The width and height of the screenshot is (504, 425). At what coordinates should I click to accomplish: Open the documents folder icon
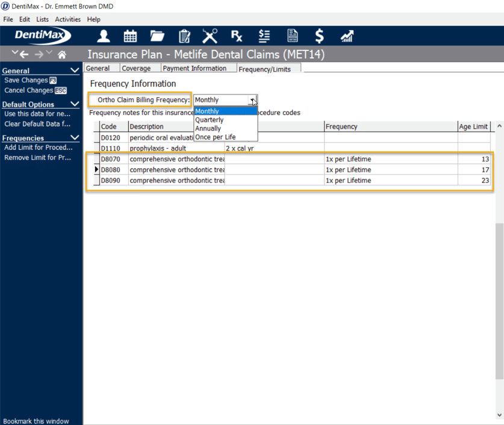coord(157,36)
